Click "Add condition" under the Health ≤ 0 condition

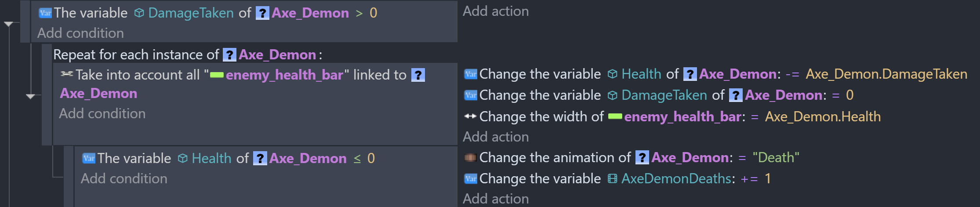[124, 178]
